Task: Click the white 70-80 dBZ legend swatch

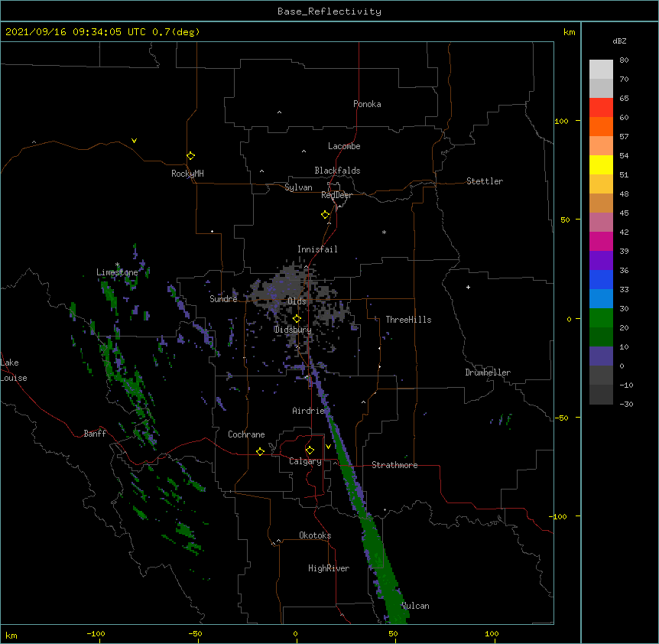Action: (601, 70)
